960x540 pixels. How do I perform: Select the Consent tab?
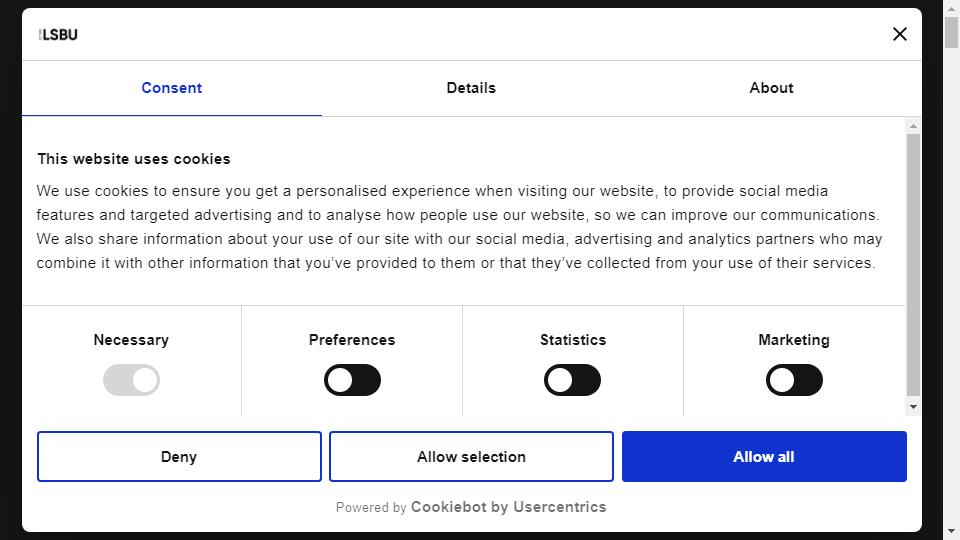[x=172, y=88]
